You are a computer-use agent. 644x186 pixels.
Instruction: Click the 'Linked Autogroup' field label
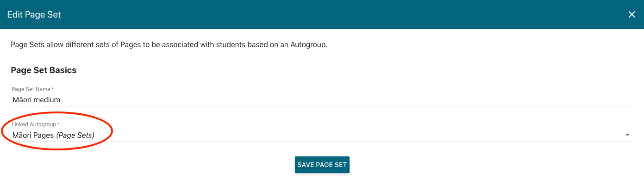coord(34,124)
